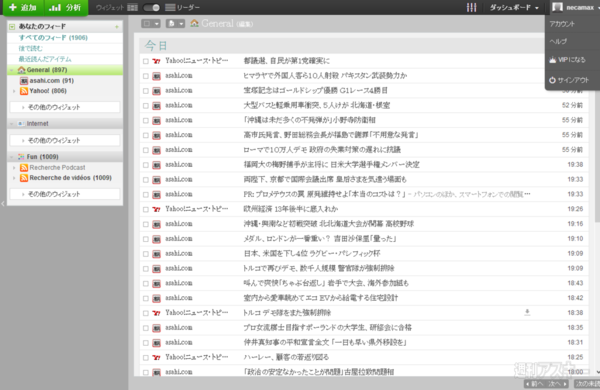
Task: Expand the Recherche Podcast feed arrow
Action: (15, 168)
